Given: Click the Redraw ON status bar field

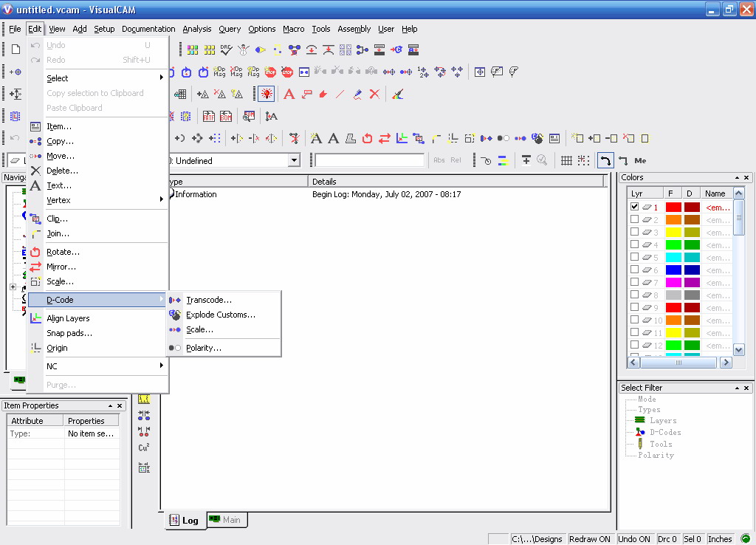Looking at the screenshot, I should click(590, 539).
